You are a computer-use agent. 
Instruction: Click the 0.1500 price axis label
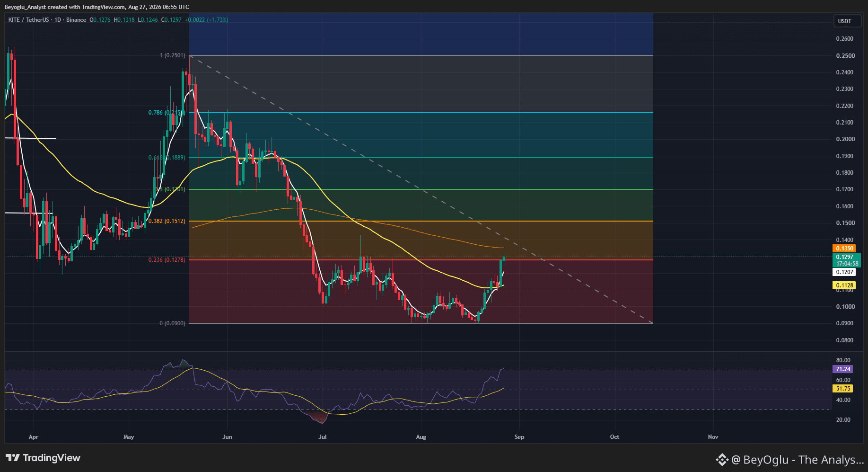point(845,223)
